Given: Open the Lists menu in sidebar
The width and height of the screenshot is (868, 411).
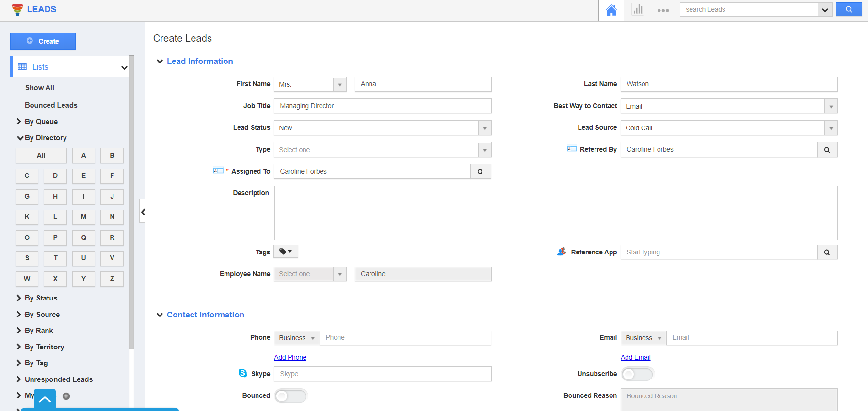Looking at the screenshot, I should (x=70, y=67).
